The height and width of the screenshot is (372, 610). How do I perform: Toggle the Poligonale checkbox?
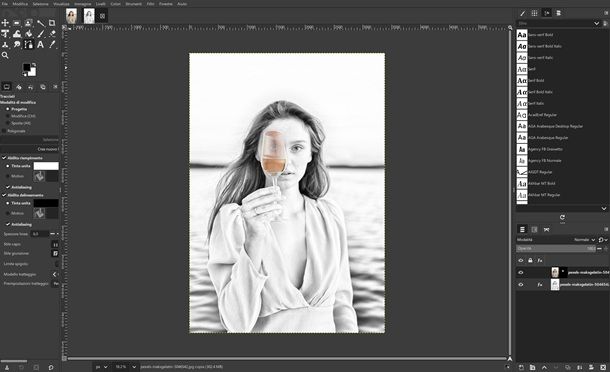point(4,131)
